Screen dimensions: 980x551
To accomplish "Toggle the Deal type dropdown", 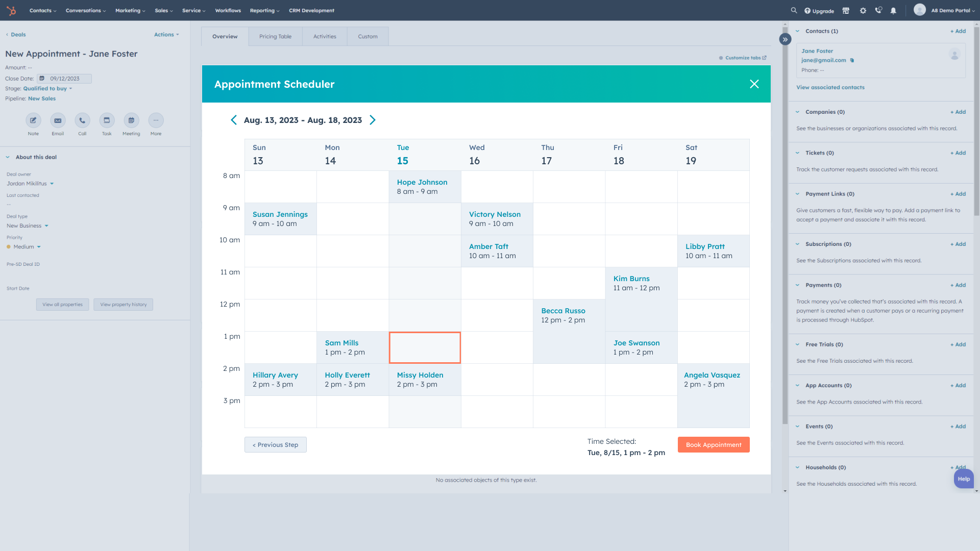I will pos(46,226).
